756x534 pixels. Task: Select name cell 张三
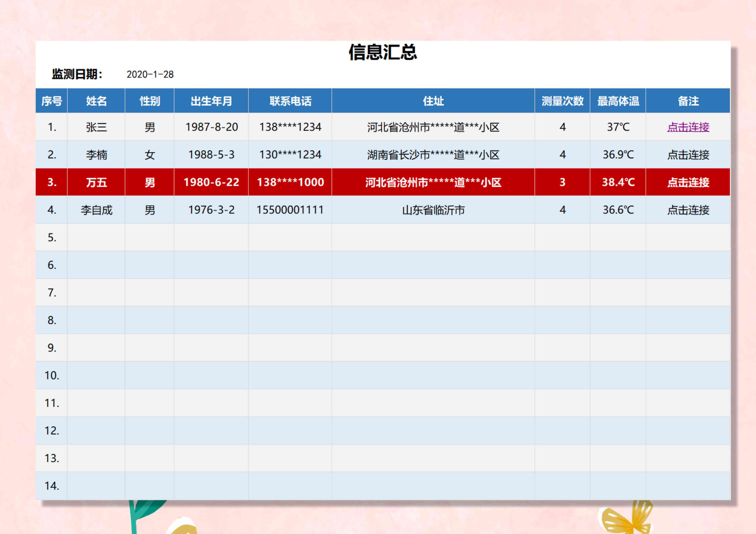[x=96, y=127]
